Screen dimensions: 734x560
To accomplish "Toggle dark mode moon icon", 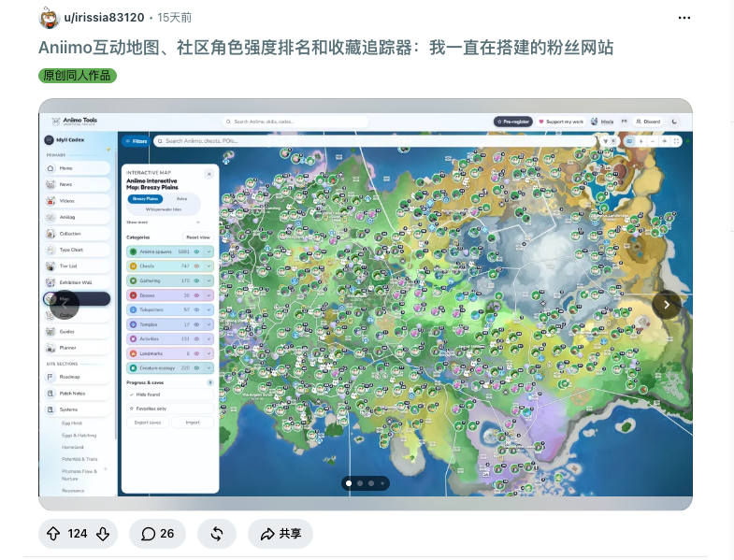I will tap(674, 122).
